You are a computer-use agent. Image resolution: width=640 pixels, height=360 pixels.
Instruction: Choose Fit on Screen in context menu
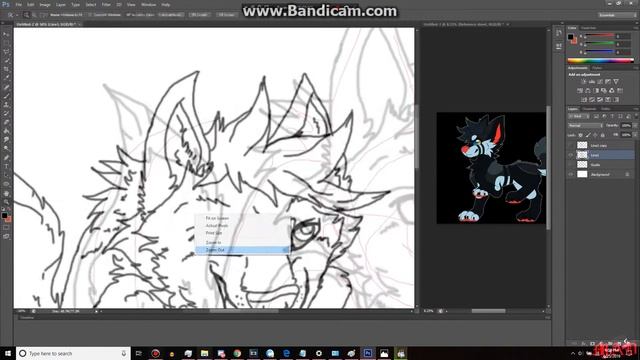point(242,218)
